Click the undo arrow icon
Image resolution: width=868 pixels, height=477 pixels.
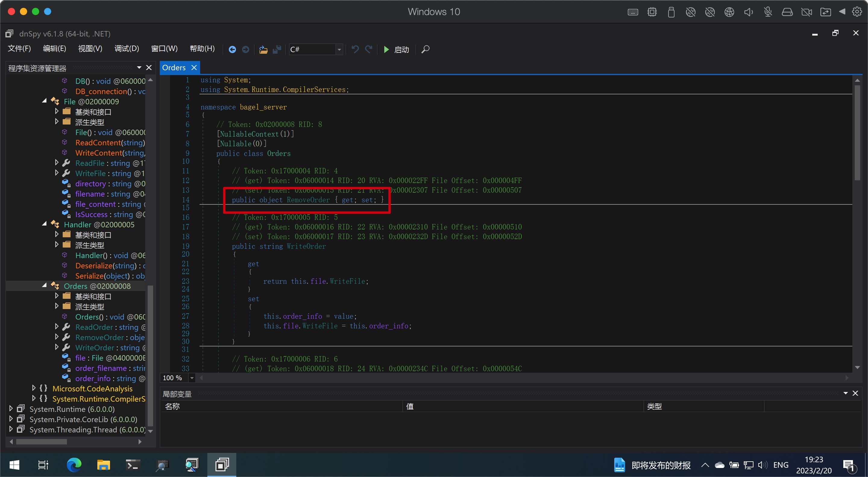355,49
